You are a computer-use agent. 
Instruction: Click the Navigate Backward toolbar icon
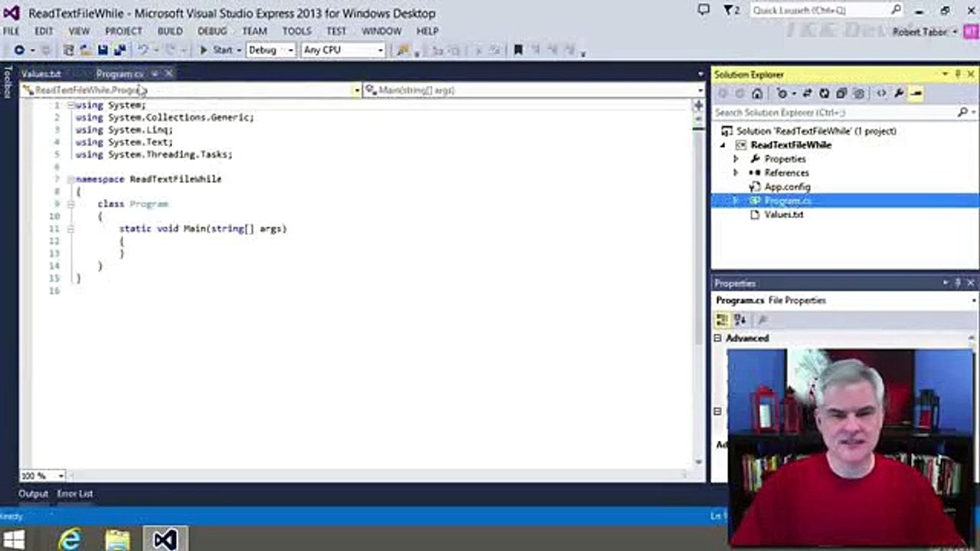(19, 50)
